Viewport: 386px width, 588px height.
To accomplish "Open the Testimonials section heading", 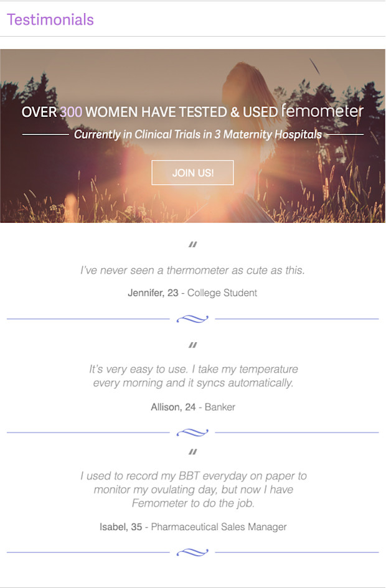I will 50,19.
